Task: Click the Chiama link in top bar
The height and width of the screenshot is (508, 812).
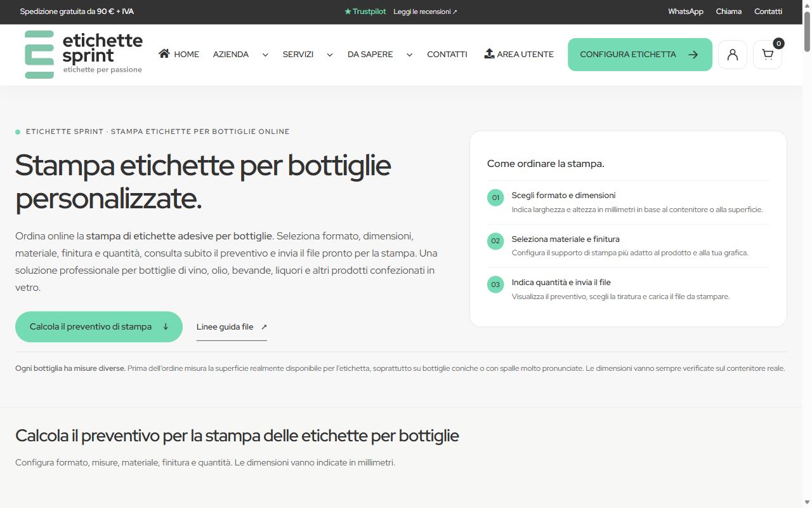Action: pos(729,11)
